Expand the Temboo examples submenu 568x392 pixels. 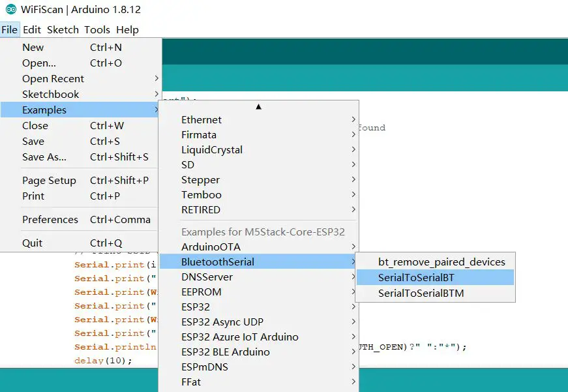point(259,195)
